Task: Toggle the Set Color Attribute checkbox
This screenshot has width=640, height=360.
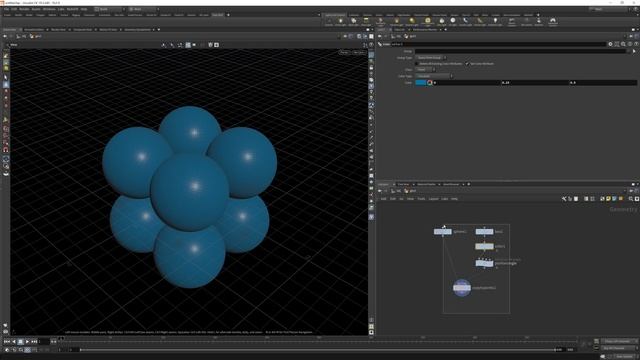Action: (x=468, y=64)
